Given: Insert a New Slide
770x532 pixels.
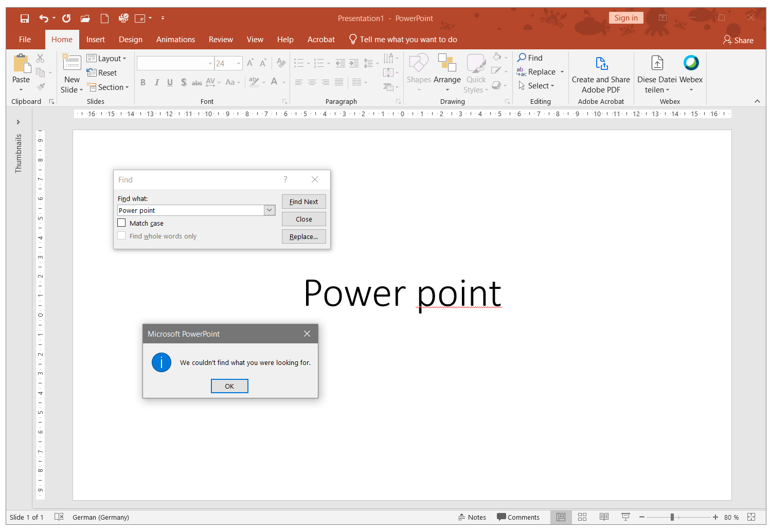Looking at the screenshot, I should tap(72, 75).
